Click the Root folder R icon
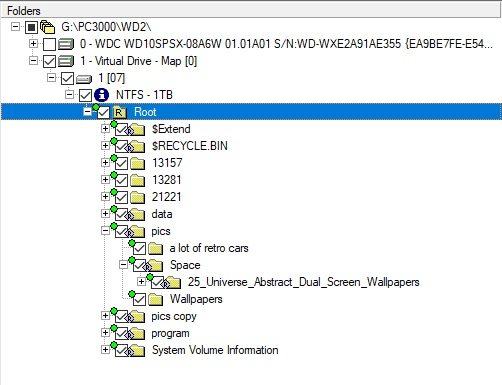 [x=119, y=112]
